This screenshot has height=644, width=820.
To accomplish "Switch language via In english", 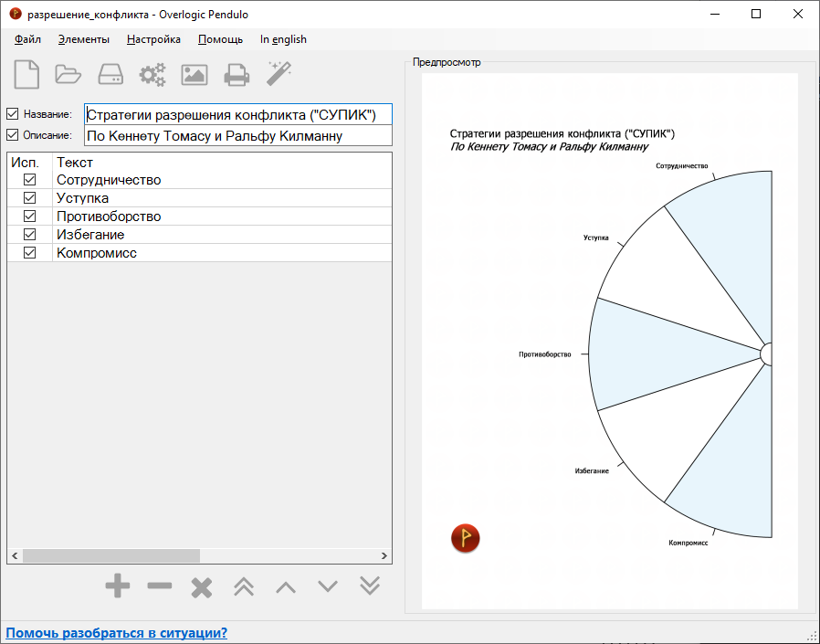I will point(283,39).
